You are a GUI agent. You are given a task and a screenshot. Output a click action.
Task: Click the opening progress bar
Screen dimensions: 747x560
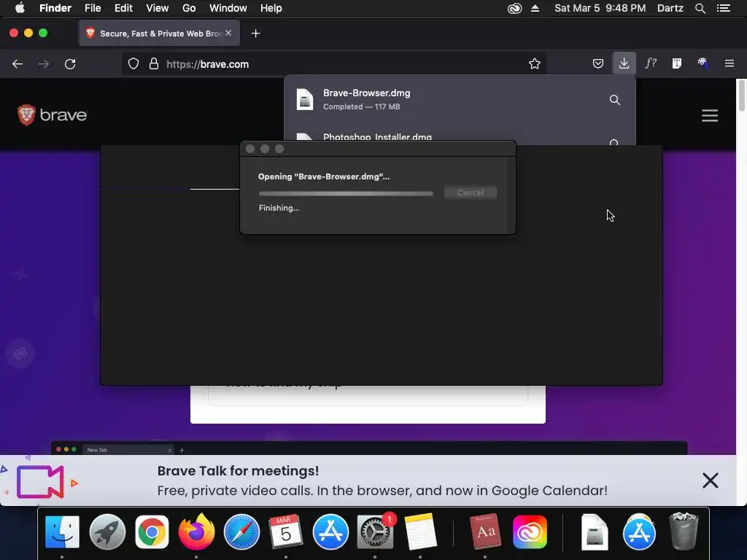point(346,193)
